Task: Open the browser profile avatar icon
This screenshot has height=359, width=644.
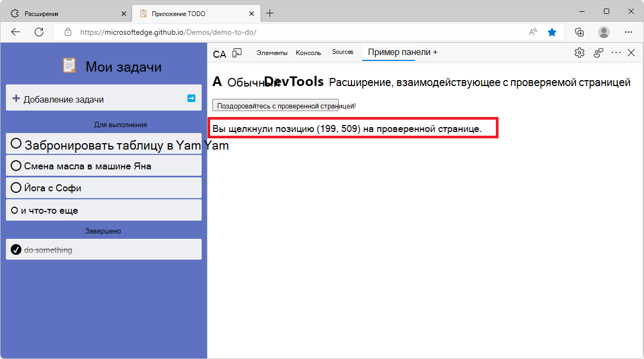Action: 603,32
